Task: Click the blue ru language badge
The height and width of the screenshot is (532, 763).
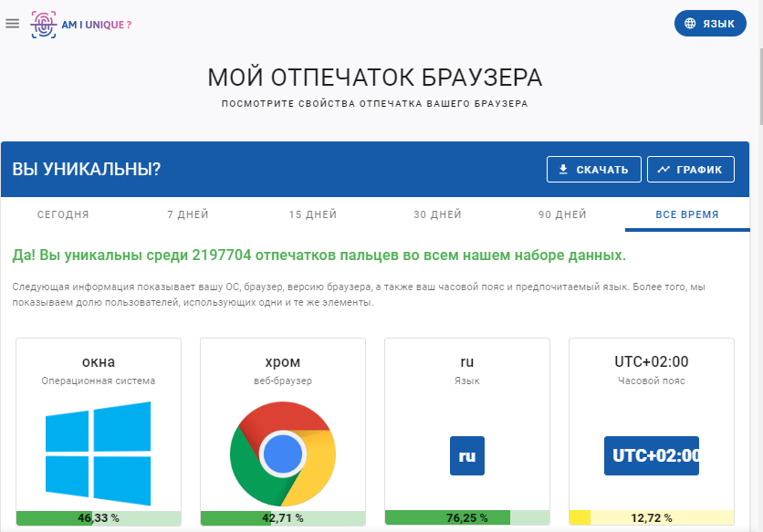Action: pyautogui.click(x=467, y=455)
